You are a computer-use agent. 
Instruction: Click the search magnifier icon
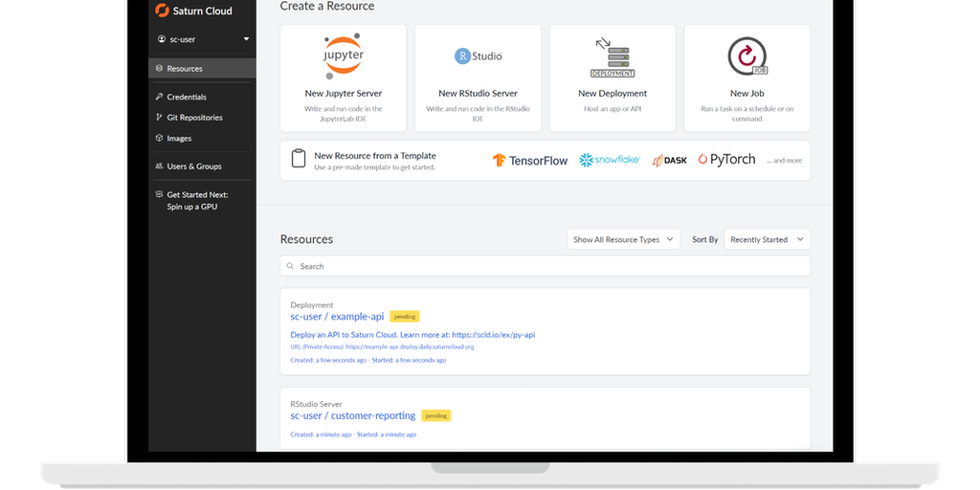click(290, 266)
